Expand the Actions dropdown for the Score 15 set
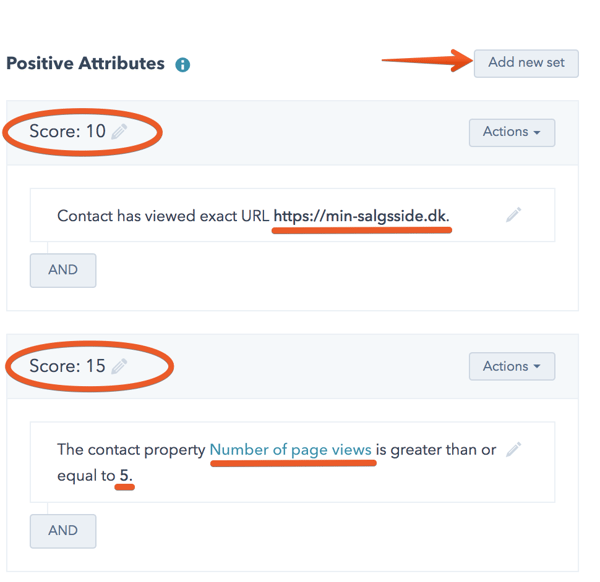Image resolution: width=600 pixels, height=582 pixels. 511,367
